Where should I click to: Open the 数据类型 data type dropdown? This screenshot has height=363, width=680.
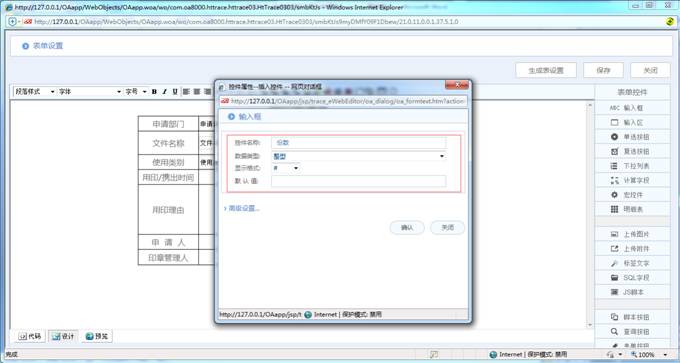tap(358, 156)
